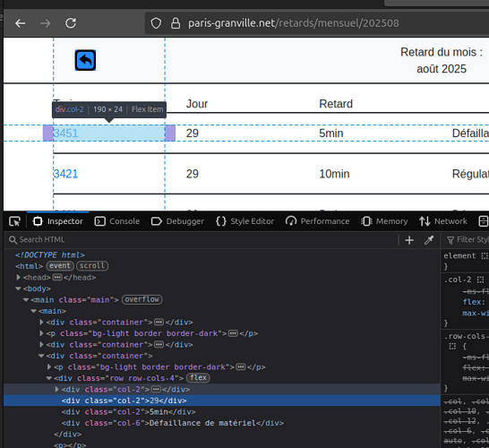Click the browser back arrow

21,23
